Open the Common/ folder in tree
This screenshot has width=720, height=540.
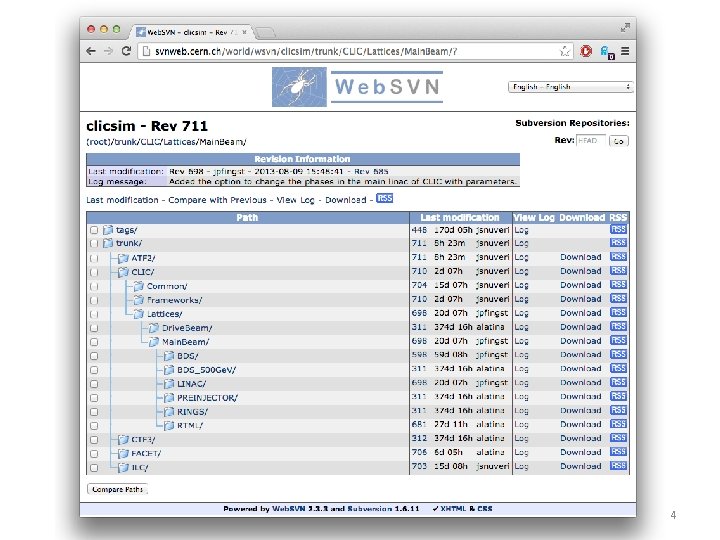coord(167,286)
